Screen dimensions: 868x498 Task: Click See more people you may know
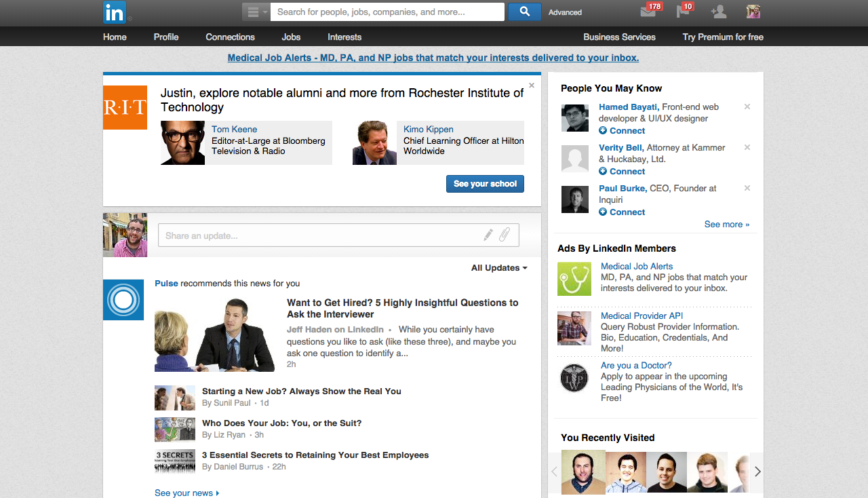pyautogui.click(x=727, y=224)
